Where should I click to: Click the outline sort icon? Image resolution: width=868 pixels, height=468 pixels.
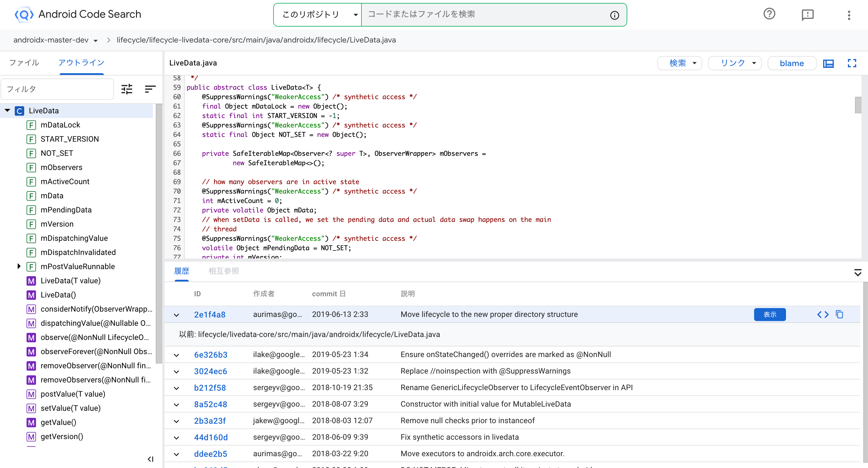tap(150, 89)
